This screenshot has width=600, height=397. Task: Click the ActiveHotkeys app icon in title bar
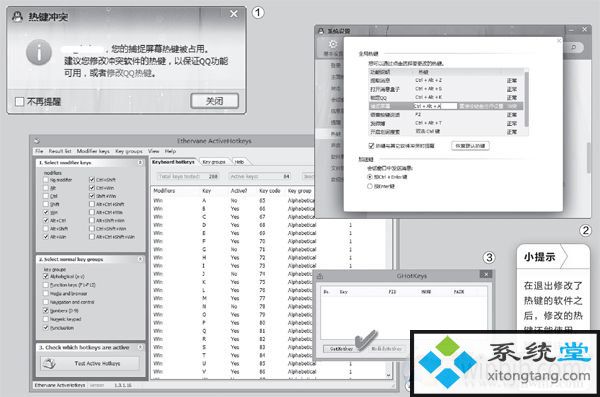(37, 141)
